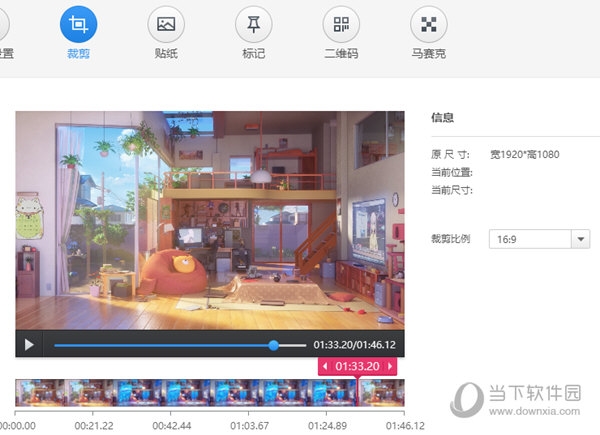Image resolution: width=600 pixels, height=435 pixels.
Task: Click the 01:24.89 timeline tick label
Action: [327, 425]
